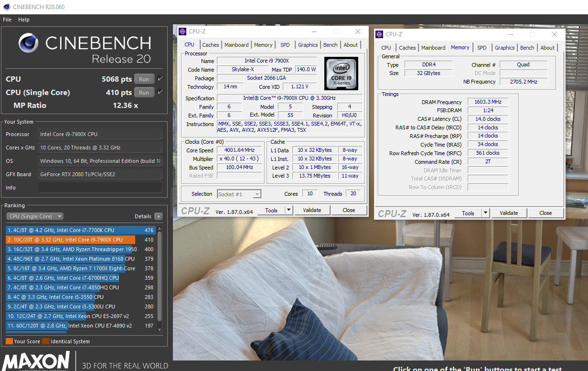588x371 pixels.
Task: Click the Core Speed value 4001.64 MHz
Action: pyautogui.click(x=239, y=150)
